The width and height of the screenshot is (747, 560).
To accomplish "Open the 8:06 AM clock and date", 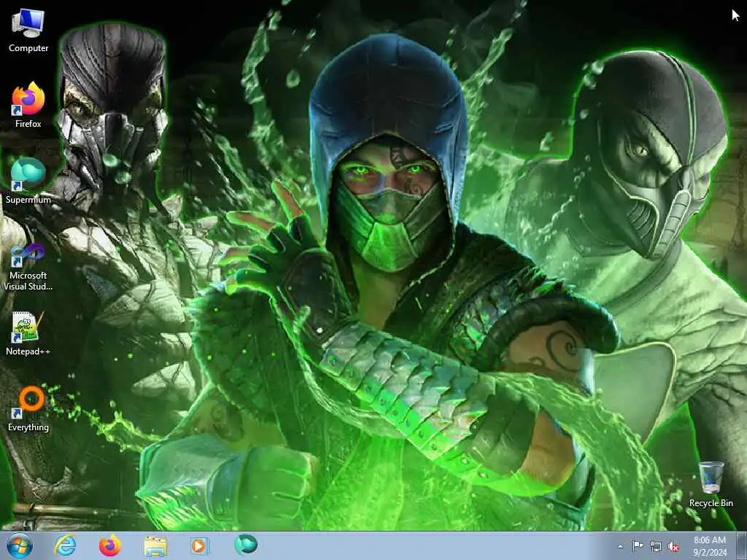I will pyautogui.click(x=710, y=546).
